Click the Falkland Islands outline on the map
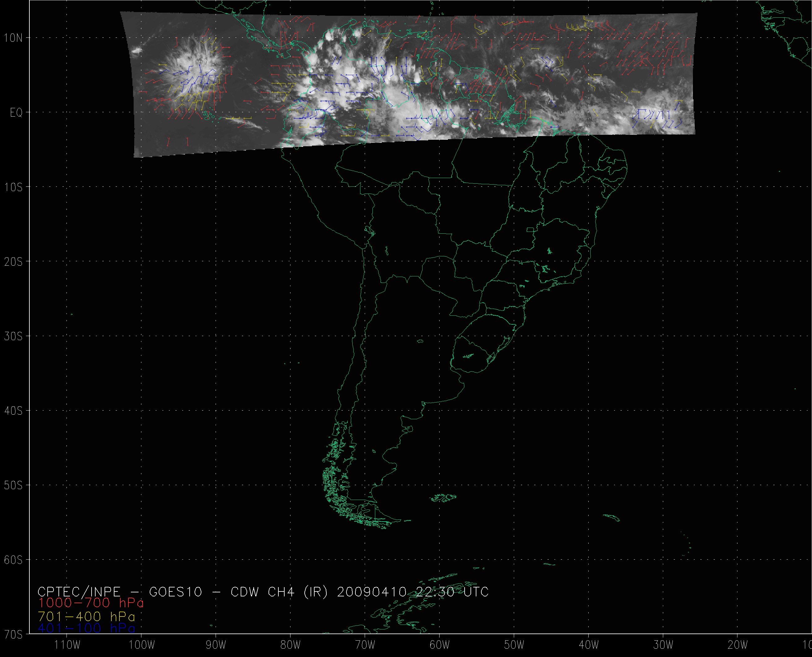This screenshot has width=812, height=657. [444, 498]
